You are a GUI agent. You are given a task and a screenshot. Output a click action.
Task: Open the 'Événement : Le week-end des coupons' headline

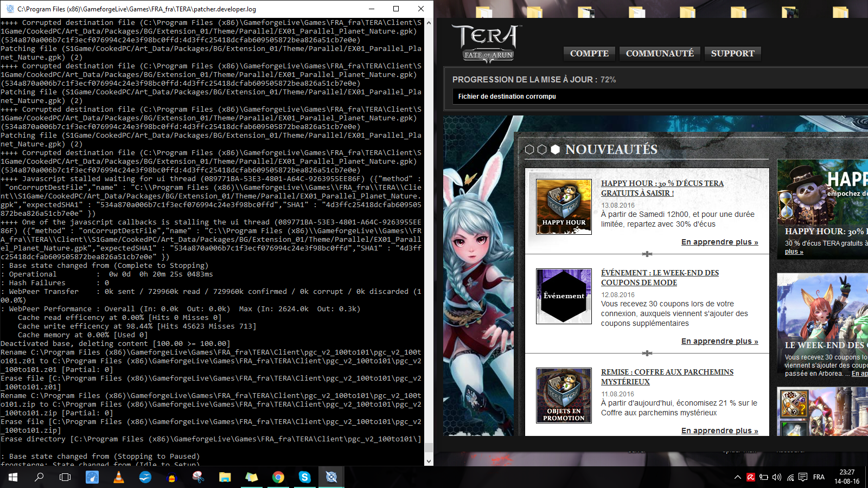tap(660, 278)
